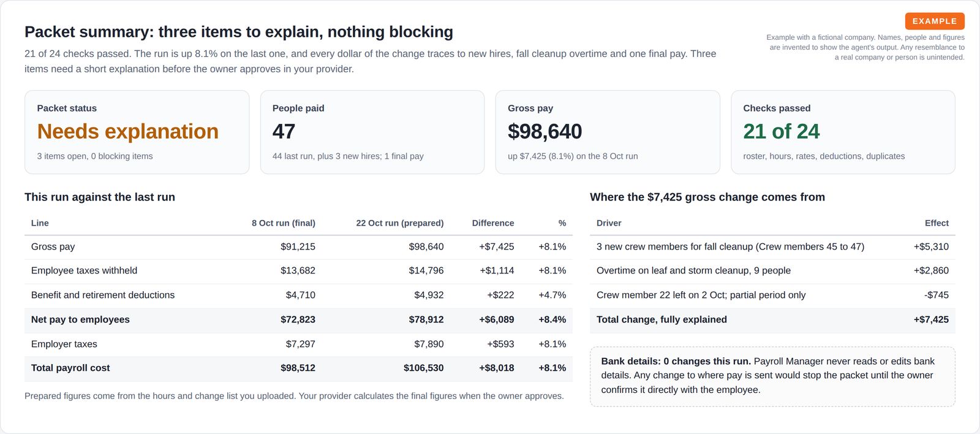
Task: Click the +$2,860 effect value
Action: point(931,270)
